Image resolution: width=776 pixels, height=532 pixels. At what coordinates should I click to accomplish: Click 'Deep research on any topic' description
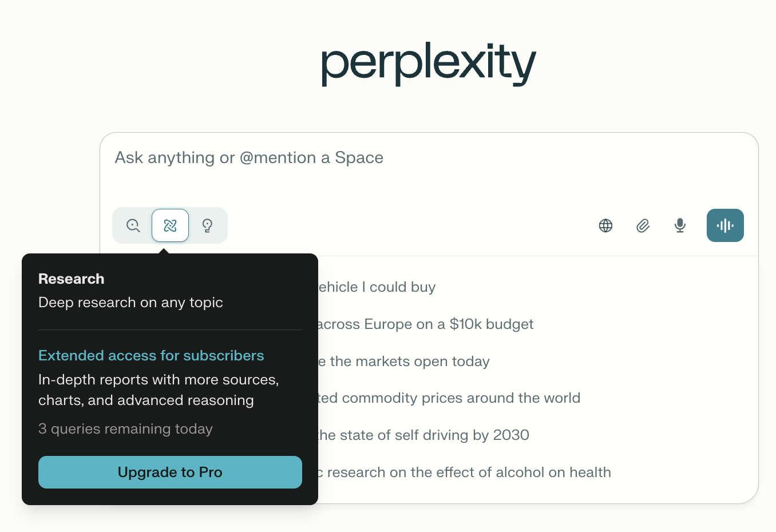[130, 303]
